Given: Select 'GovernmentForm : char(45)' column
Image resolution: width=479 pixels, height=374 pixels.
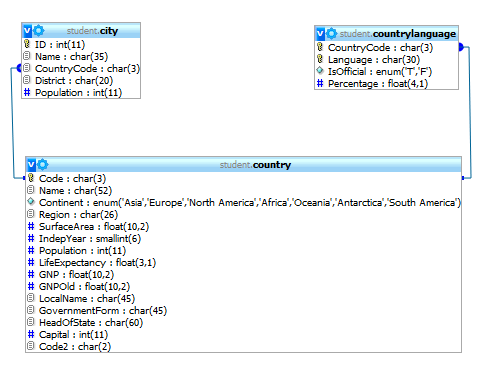Looking at the screenshot, I should (x=103, y=311).
